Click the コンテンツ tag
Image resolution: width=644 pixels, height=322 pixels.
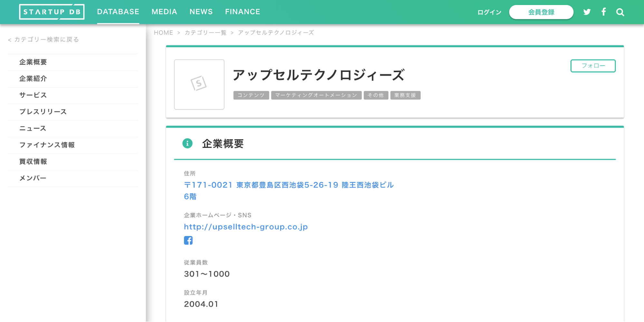point(251,95)
